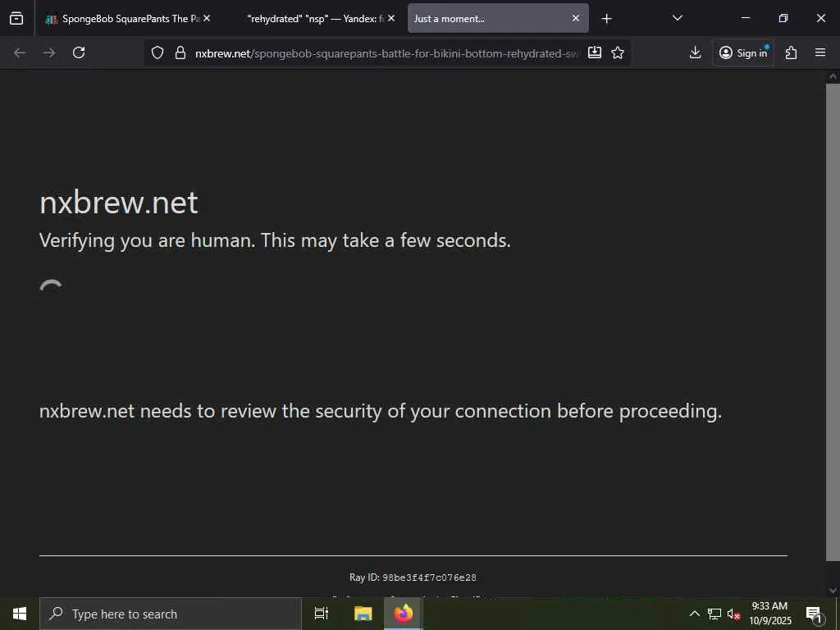Screen dimensions: 840x630
Task: Open the Extensions puzzle icon
Action: click(792, 52)
